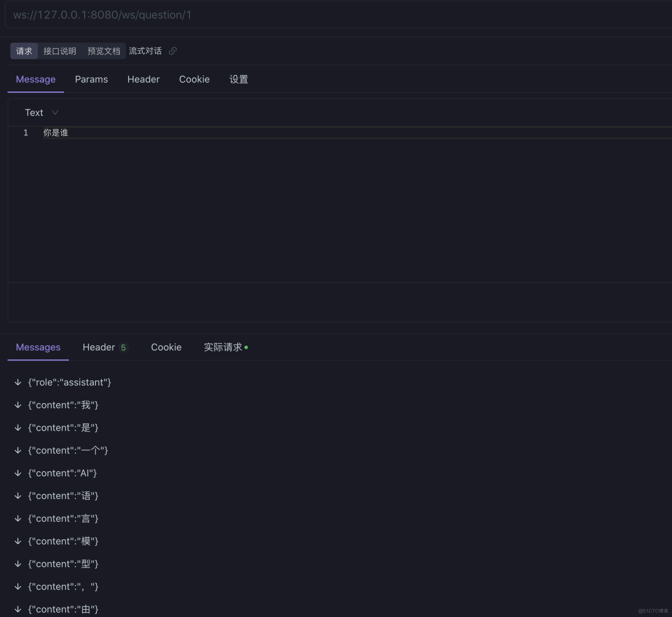Screen dimensions: 672x617
Task: Open the Params tab
Action: point(91,79)
